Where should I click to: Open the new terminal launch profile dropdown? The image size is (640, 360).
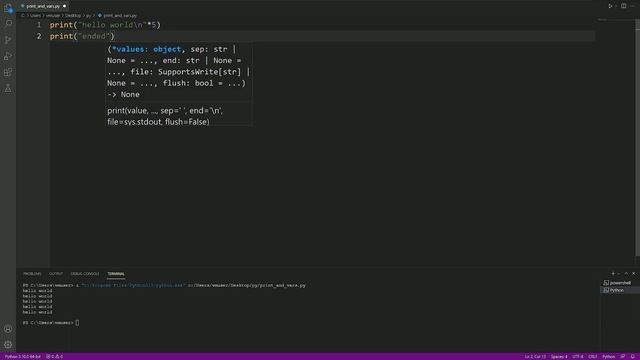click(x=619, y=273)
